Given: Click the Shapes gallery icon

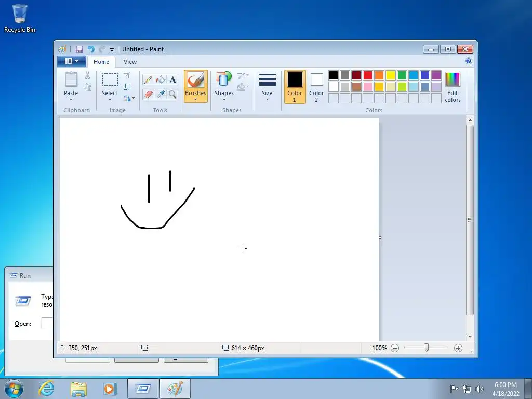Looking at the screenshot, I should pyautogui.click(x=224, y=79).
